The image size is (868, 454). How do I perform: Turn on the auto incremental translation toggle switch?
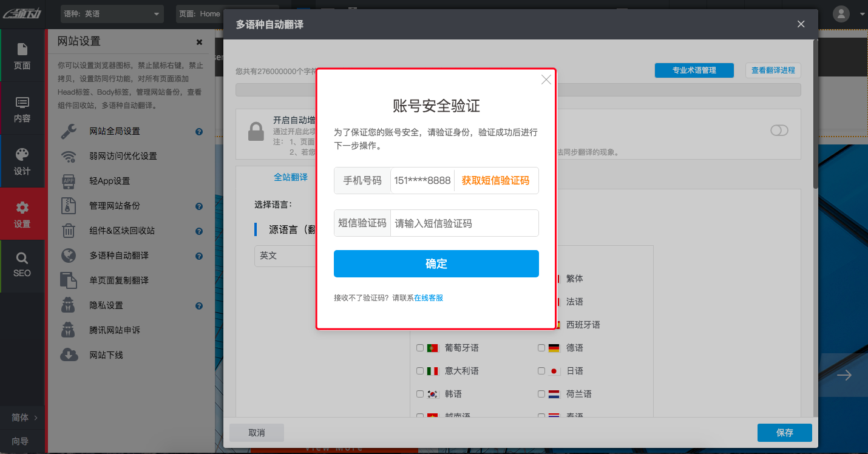tap(779, 130)
